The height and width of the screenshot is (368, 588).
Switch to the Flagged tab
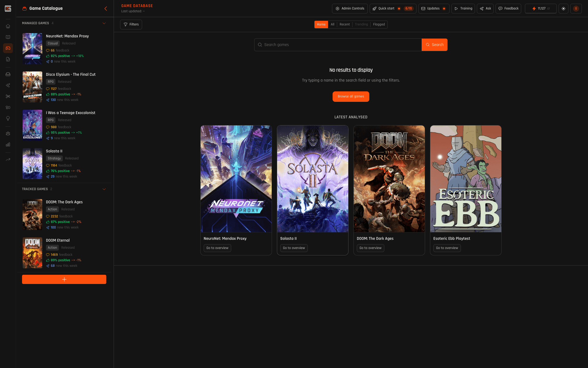[379, 25]
